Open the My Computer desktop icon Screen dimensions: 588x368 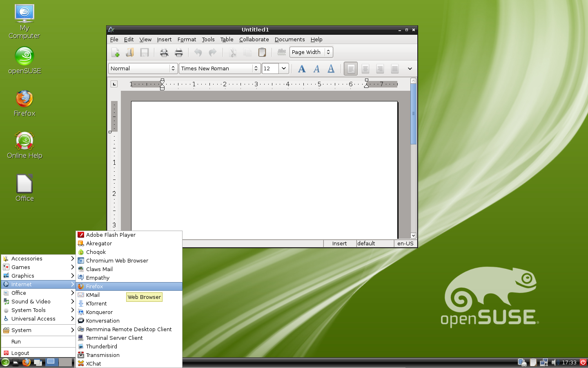pyautogui.click(x=24, y=22)
